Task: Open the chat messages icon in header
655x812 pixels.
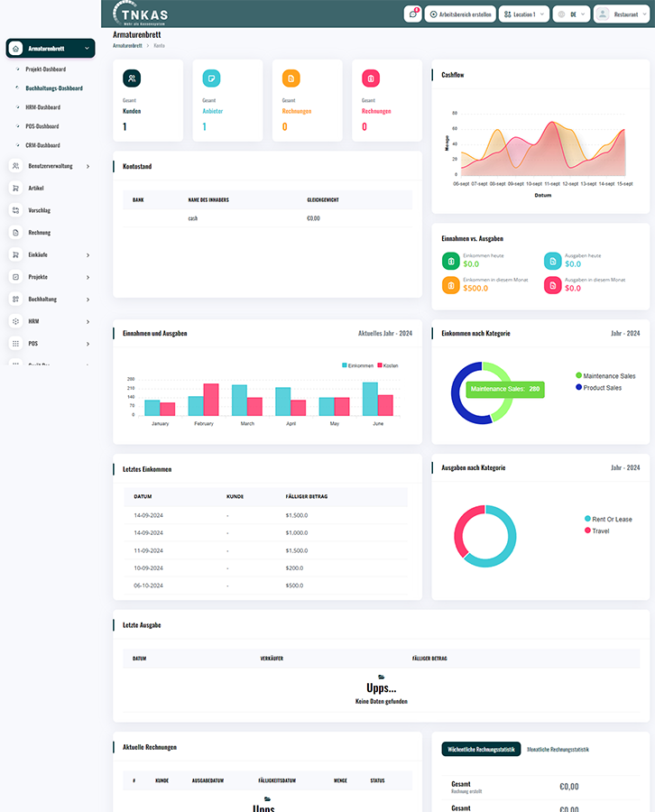Action: click(x=413, y=14)
